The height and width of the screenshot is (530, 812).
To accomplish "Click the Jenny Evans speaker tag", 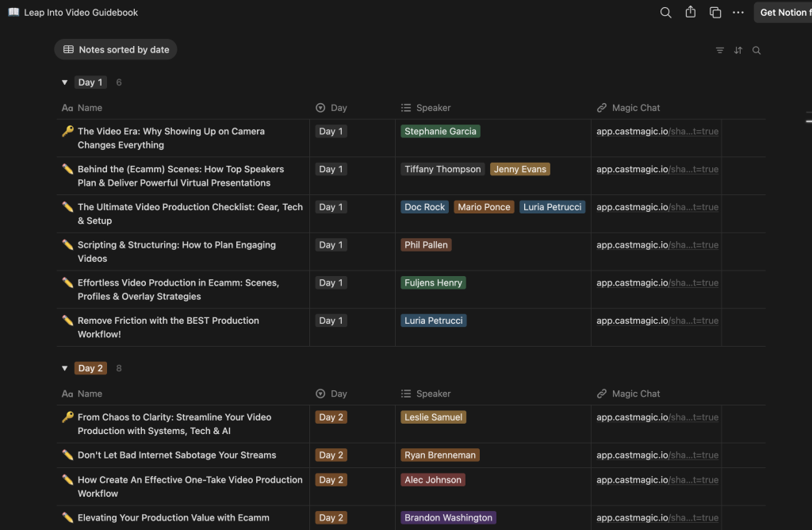I will click(520, 169).
